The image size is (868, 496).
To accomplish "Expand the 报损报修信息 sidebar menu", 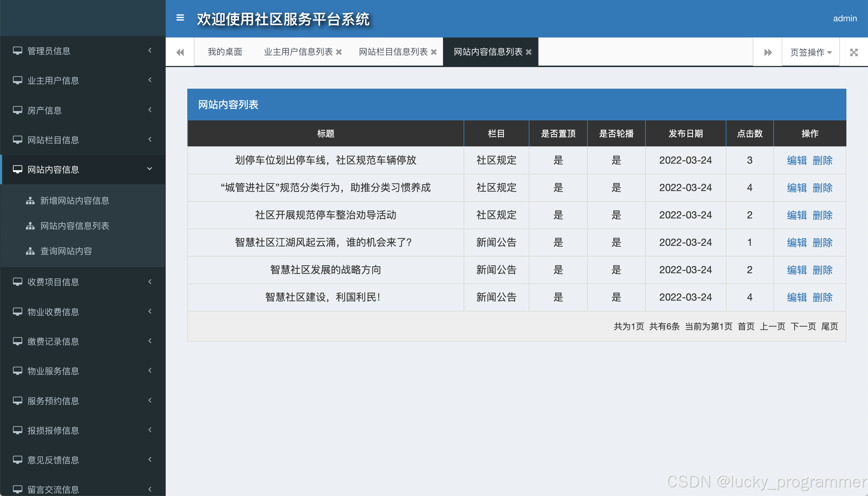I will tap(83, 430).
